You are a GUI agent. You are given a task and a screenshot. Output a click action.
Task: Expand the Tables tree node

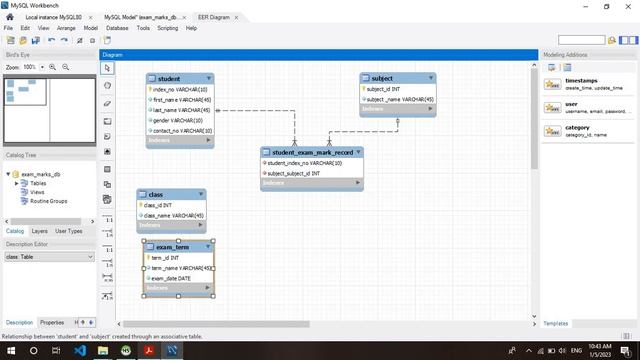point(17,183)
